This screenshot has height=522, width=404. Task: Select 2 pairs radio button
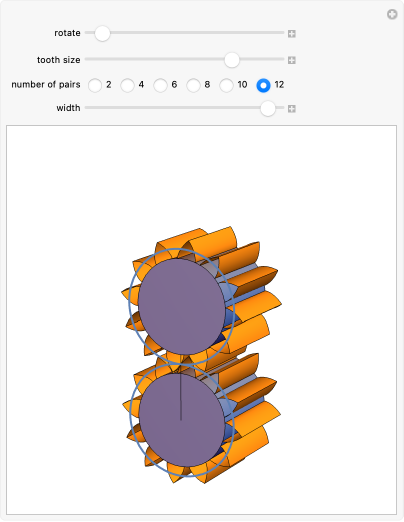95,85
